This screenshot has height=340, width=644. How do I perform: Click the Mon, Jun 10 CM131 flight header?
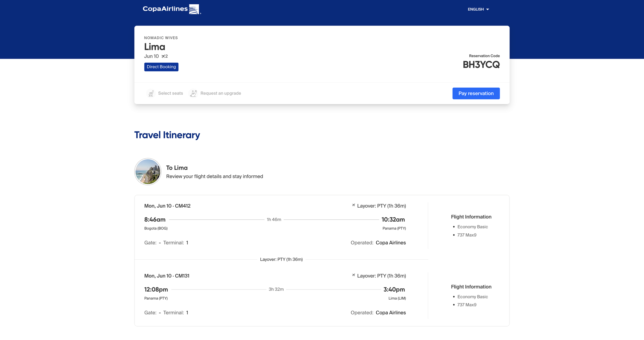tap(167, 276)
